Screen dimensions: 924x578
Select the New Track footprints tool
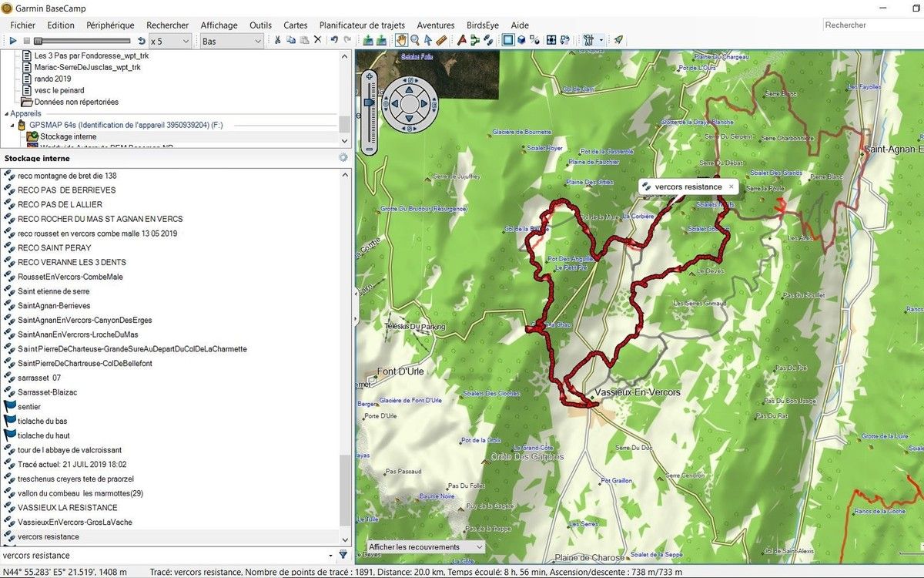[x=488, y=40]
